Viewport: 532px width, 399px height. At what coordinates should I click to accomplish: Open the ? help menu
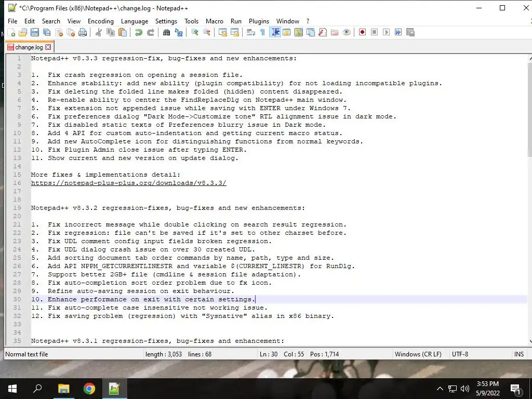308,21
